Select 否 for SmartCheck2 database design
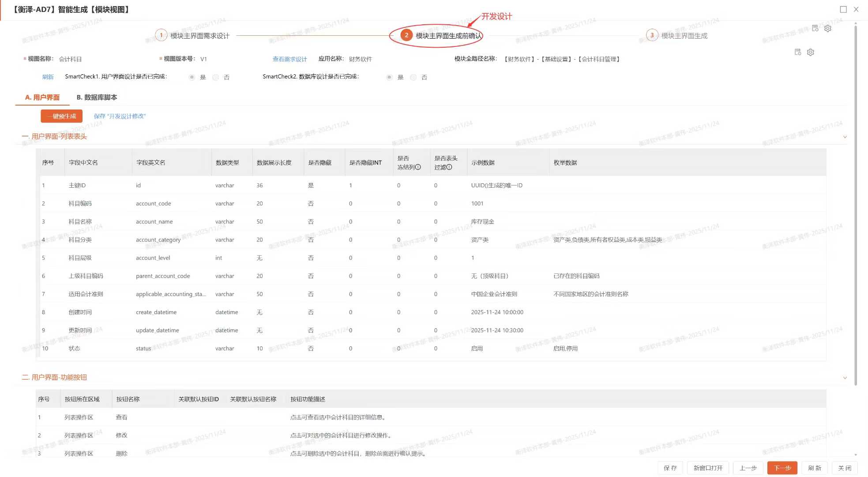 coord(413,77)
